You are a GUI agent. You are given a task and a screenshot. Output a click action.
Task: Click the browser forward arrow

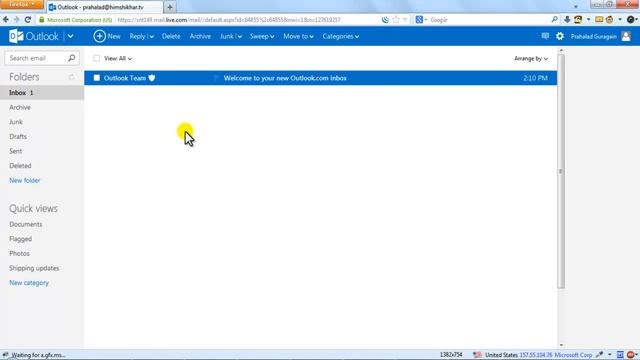(17, 20)
